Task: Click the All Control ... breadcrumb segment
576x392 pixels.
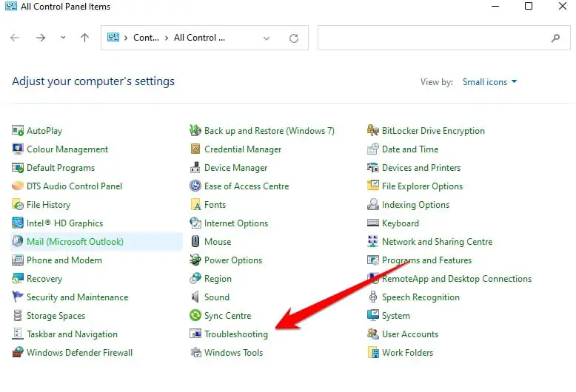Action: pos(199,38)
